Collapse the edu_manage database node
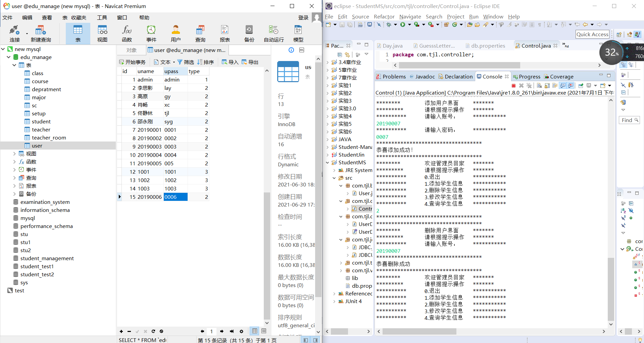 pos(9,57)
